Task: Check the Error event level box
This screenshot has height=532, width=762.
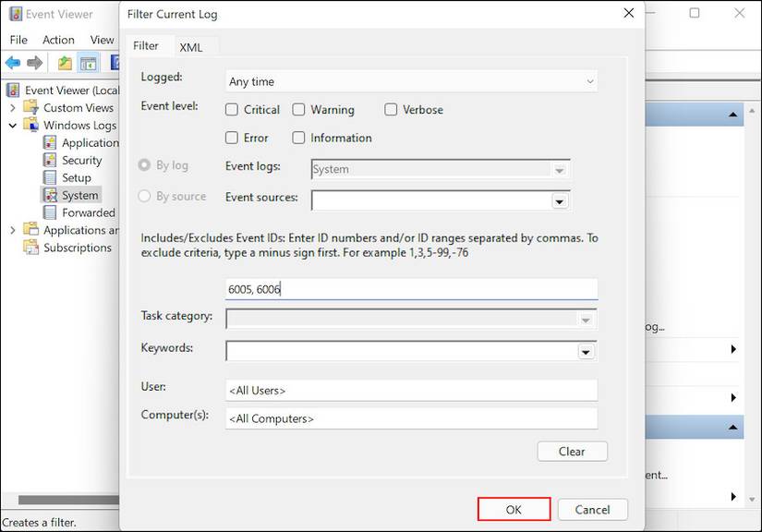Action: (232, 138)
